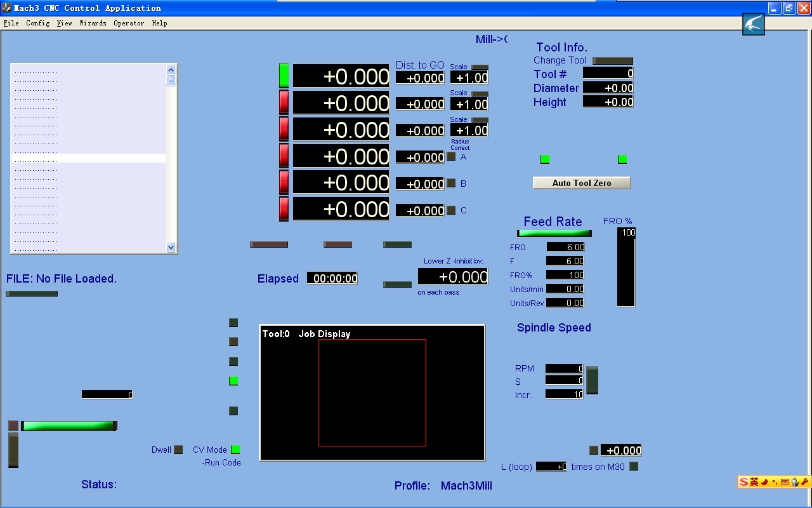812x508 pixels.
Task: Open the Config menu
Action: coord(38,23)
